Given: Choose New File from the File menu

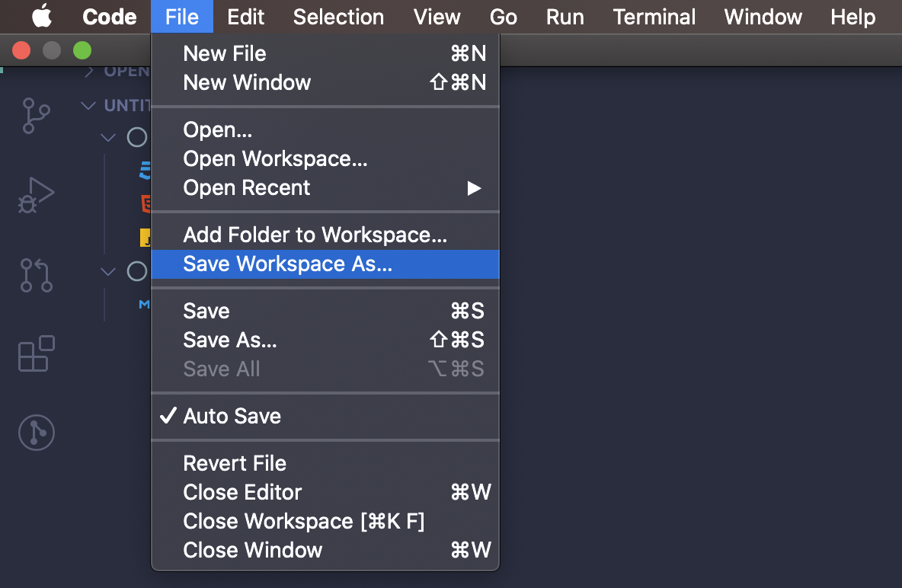Looking at the screenshot, I should (325, 53).
